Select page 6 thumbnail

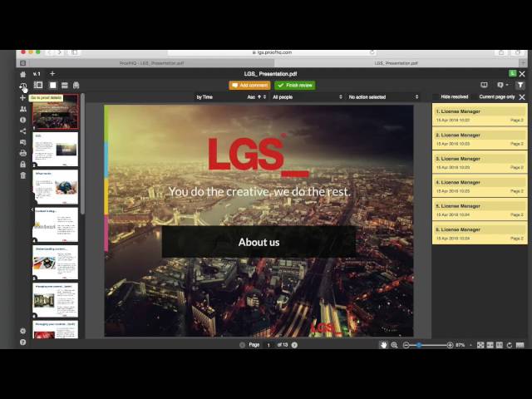[x=56, y=300]
